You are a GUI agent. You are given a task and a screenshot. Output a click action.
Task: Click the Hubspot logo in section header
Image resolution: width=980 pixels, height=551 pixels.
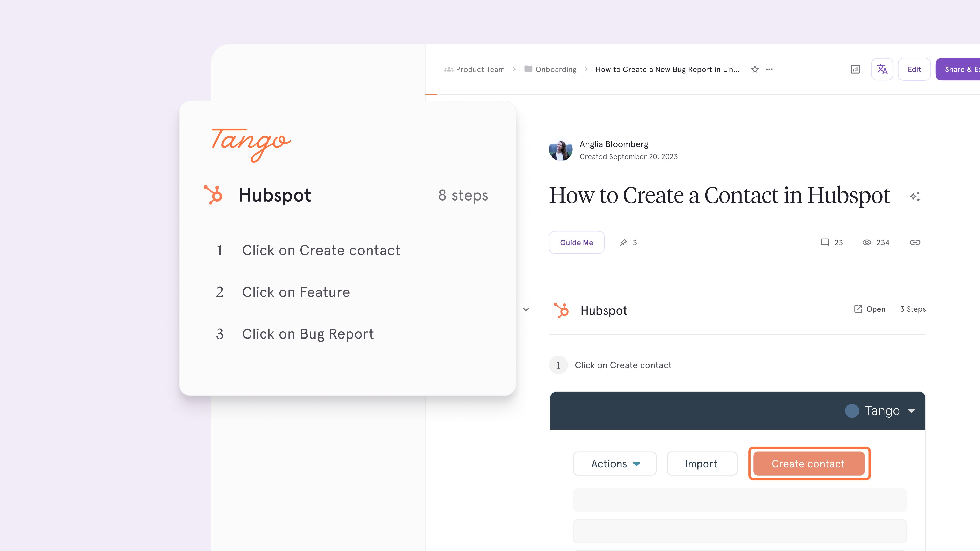tap(561, 310)
